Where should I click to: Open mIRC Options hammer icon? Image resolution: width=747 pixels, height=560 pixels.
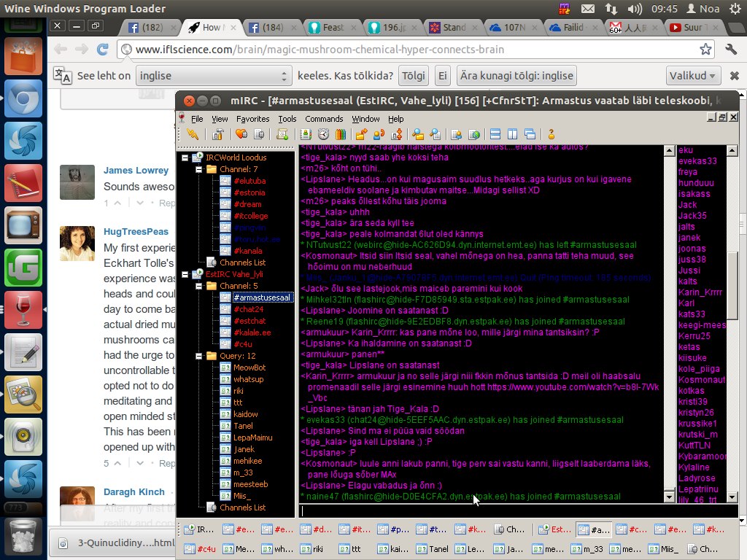[217, 134]
